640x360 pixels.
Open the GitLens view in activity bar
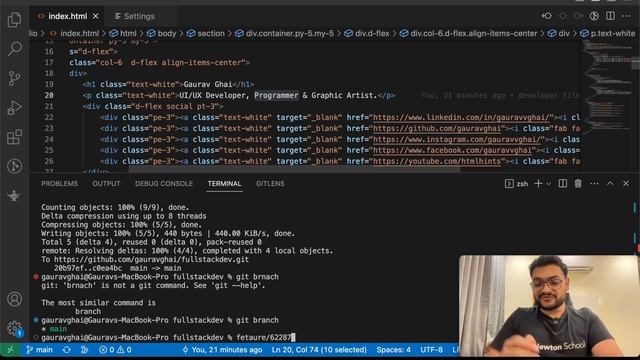pyautogui.click(x=14, y=166)
